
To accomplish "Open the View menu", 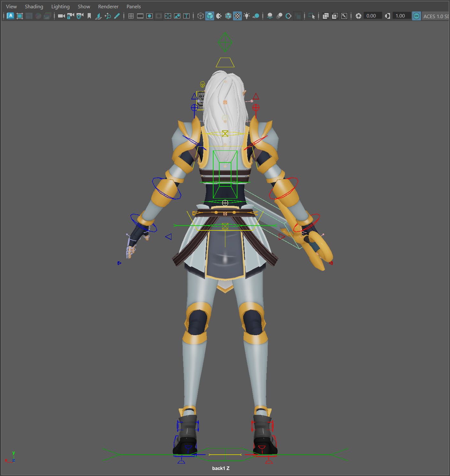I will coord(11,6).
